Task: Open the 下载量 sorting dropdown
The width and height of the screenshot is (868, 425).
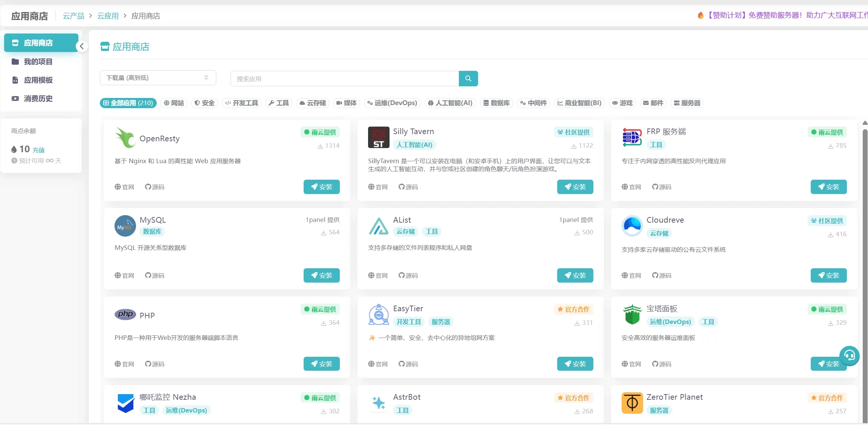Action: point(158,78)
